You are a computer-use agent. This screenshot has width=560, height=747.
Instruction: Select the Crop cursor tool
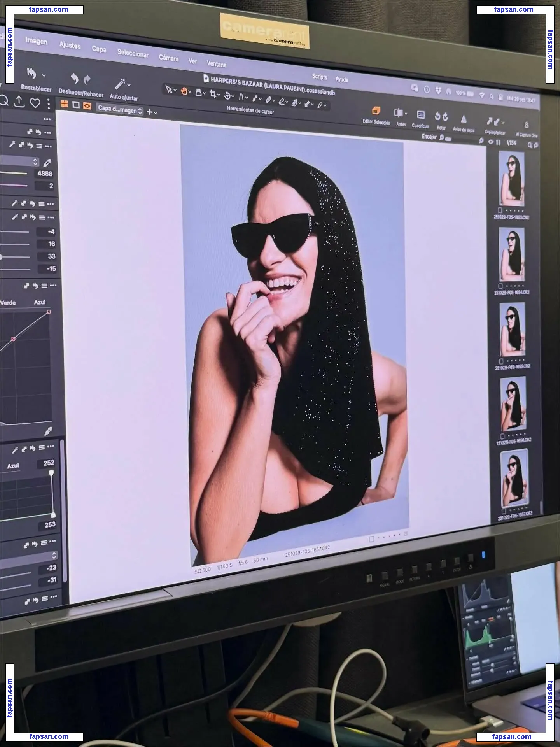213,94
